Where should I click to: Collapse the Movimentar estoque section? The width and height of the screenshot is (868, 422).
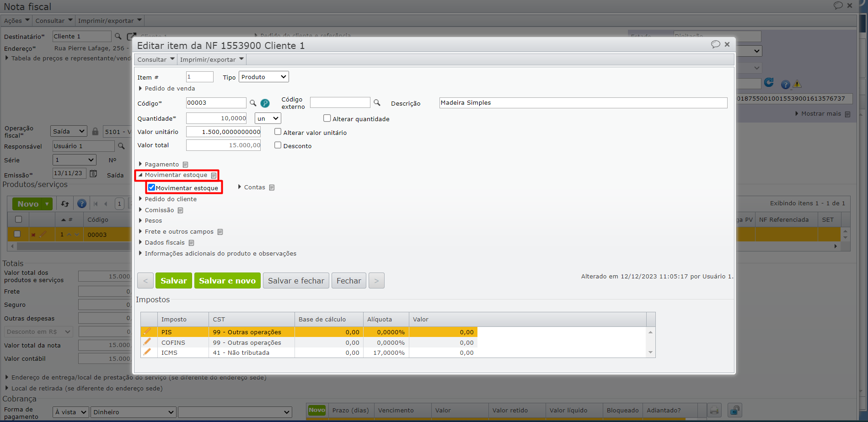pos(173,175)
